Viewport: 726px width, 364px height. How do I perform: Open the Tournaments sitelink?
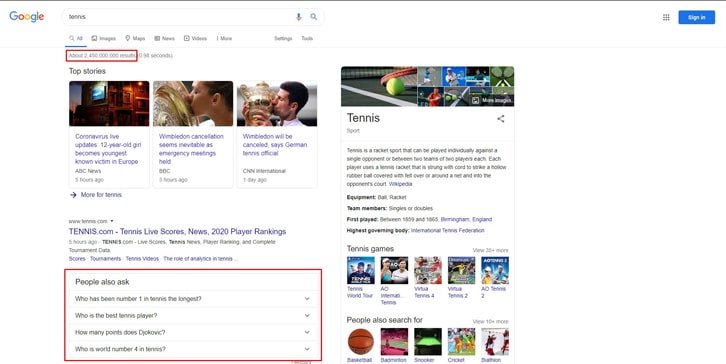106,259
